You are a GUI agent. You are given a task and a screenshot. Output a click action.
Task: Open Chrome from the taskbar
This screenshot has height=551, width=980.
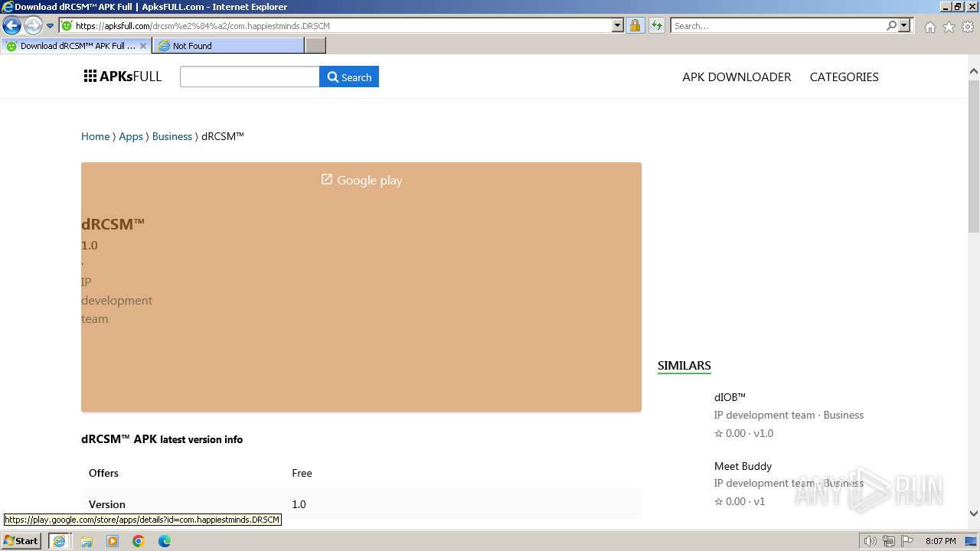point(139,541)
